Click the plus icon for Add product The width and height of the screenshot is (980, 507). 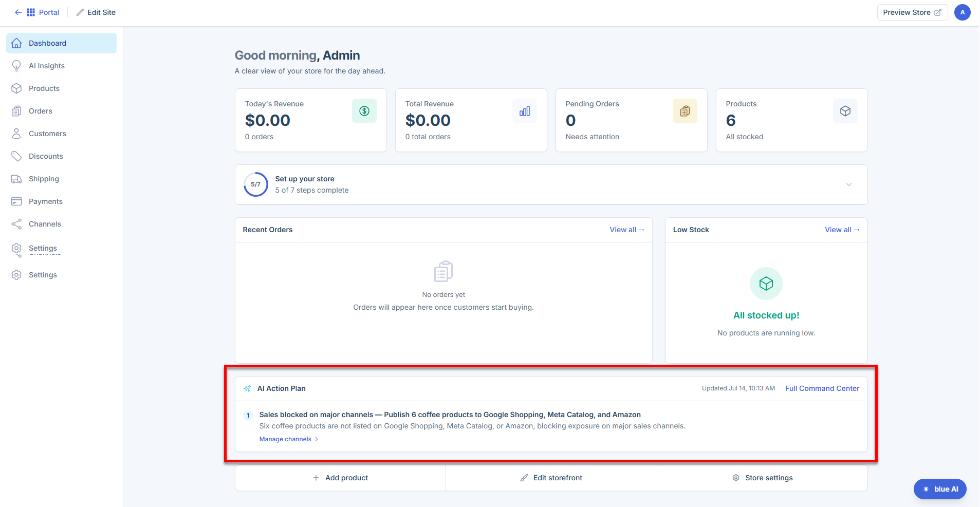(x=316, y=478)
